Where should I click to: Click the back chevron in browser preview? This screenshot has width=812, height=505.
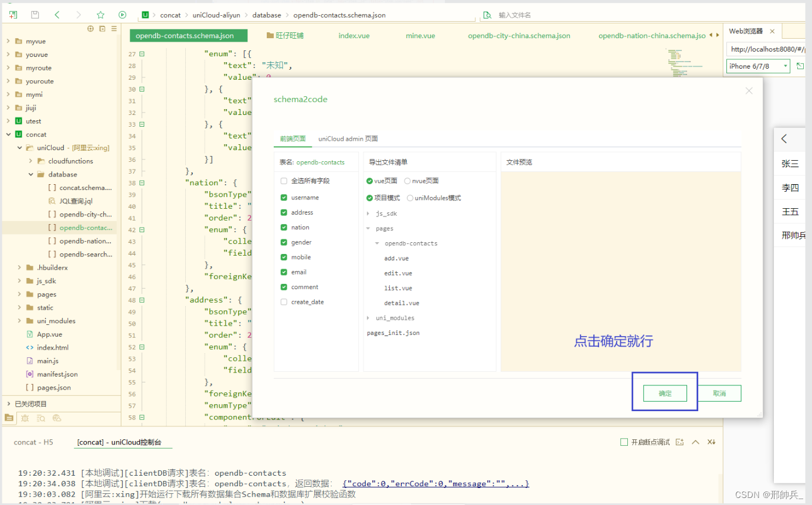point(784,139)
